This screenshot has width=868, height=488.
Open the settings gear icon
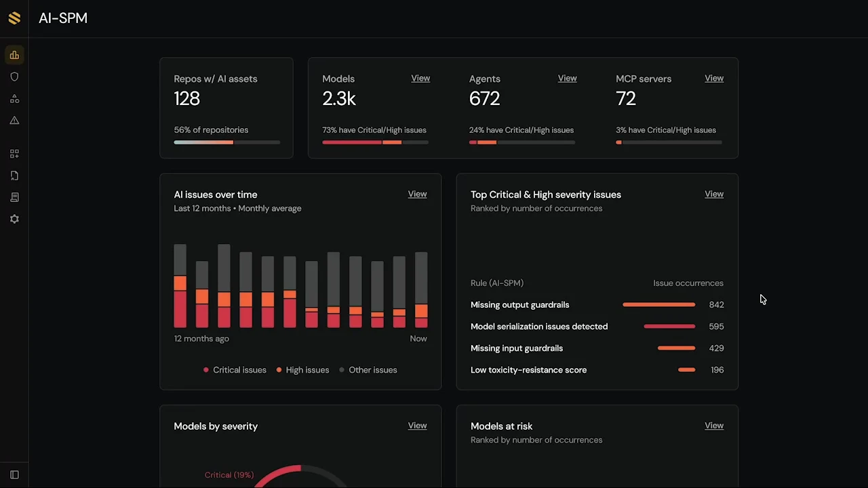click(x=14, y=219)
